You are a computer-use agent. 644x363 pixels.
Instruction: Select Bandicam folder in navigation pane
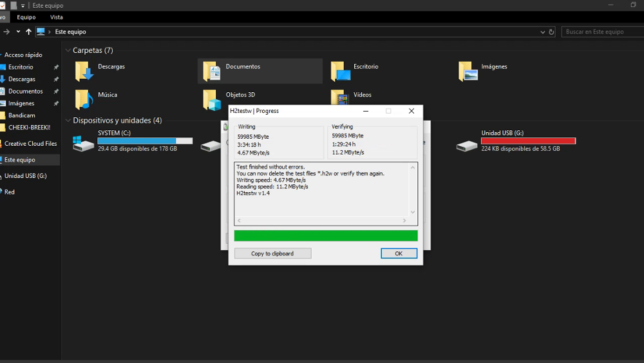[22, 115]
